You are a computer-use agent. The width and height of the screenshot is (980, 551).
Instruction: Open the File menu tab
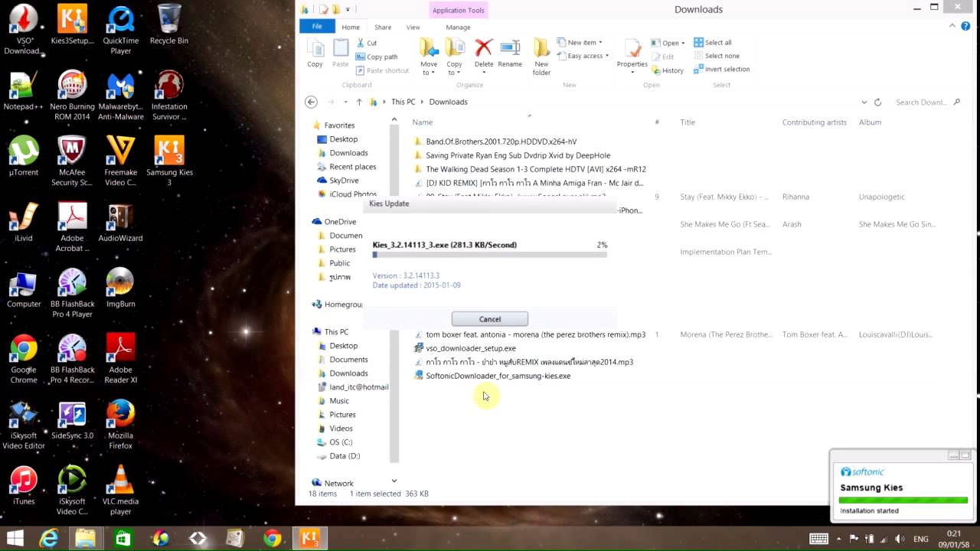point(316,27)
